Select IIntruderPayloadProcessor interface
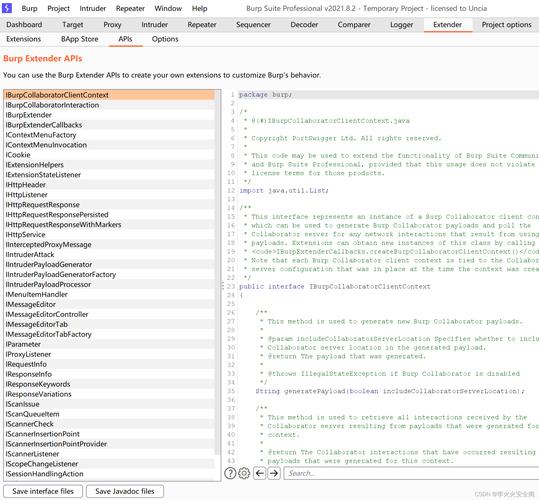 click(109, 284)
